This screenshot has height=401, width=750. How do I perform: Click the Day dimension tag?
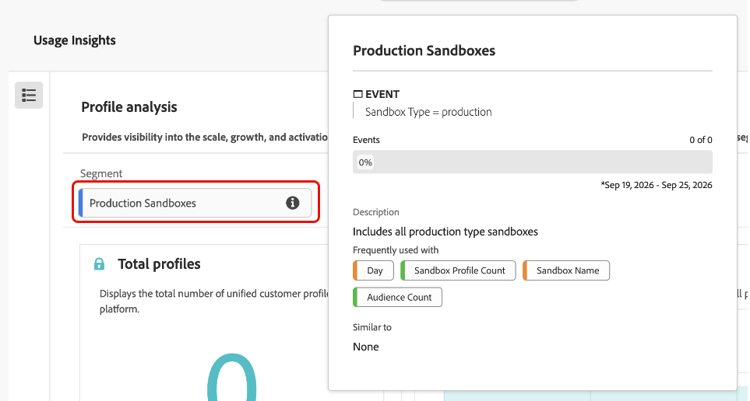coord(373,270)
